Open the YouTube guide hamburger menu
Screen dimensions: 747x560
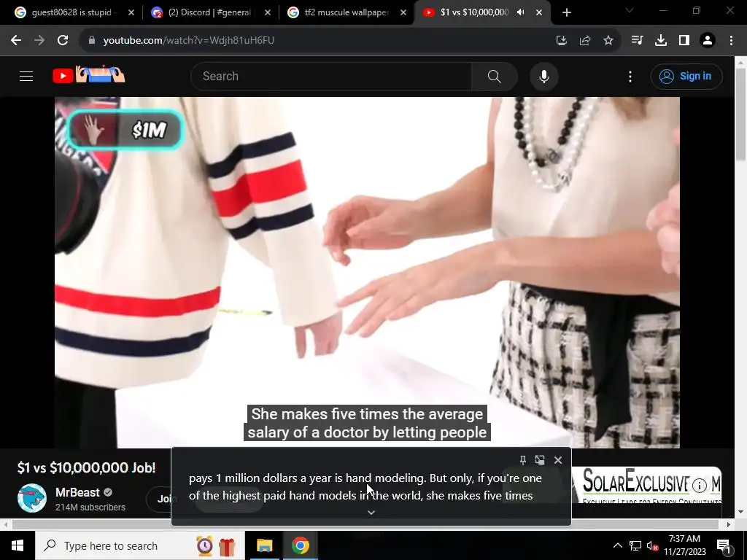pos(26,76)
